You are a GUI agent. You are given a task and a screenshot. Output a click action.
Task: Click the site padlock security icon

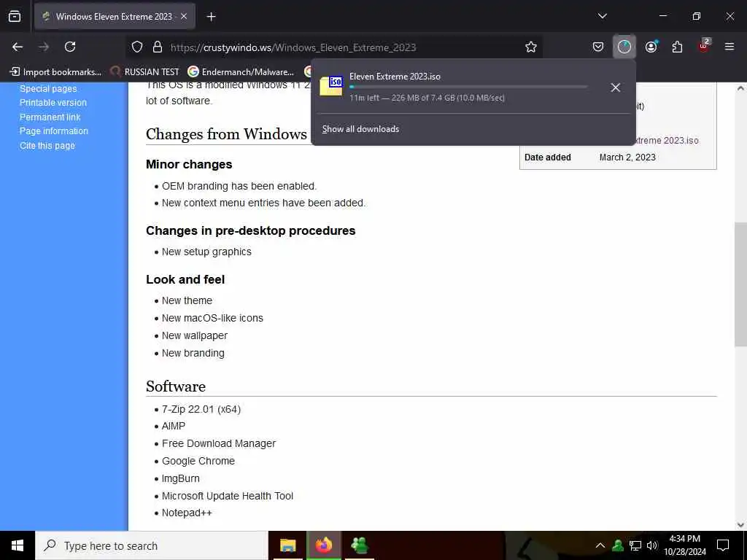(x=158, y=47)
